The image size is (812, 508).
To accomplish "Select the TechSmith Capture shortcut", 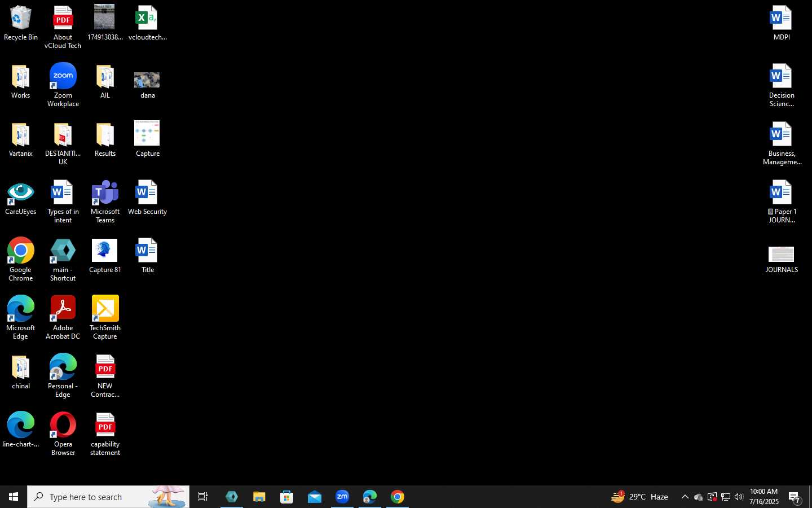I will 105,318.
